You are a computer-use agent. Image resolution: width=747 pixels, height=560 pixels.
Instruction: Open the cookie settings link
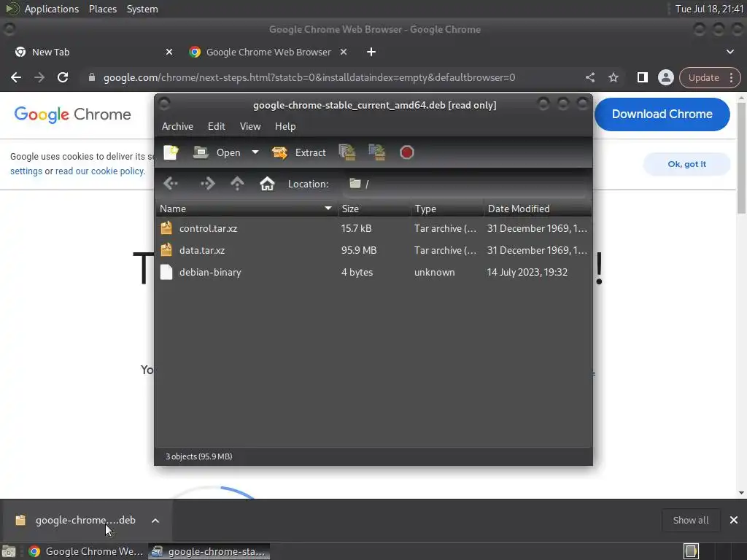[x=26, y=171]
